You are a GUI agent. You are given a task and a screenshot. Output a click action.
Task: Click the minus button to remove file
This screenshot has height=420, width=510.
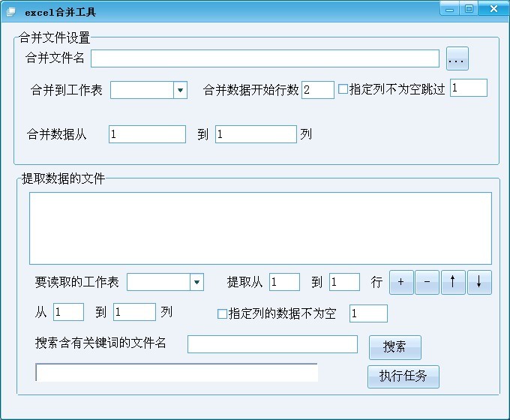pos(427,282)
